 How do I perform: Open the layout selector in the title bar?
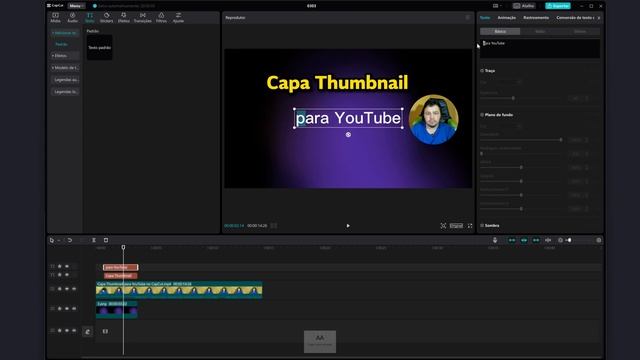[x=497, y=6]
